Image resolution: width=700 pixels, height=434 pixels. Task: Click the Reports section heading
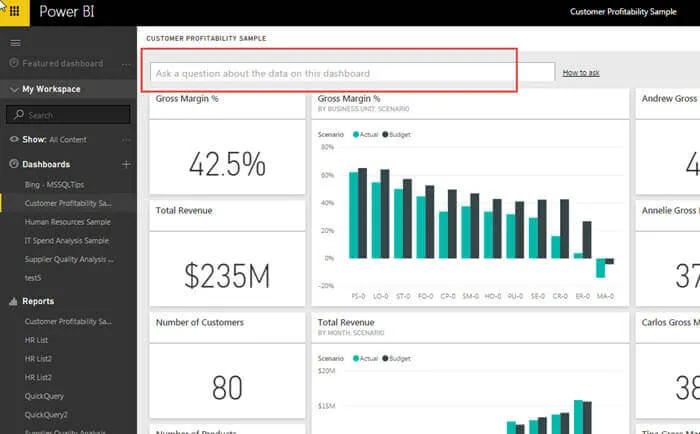[x=38, y=301]
